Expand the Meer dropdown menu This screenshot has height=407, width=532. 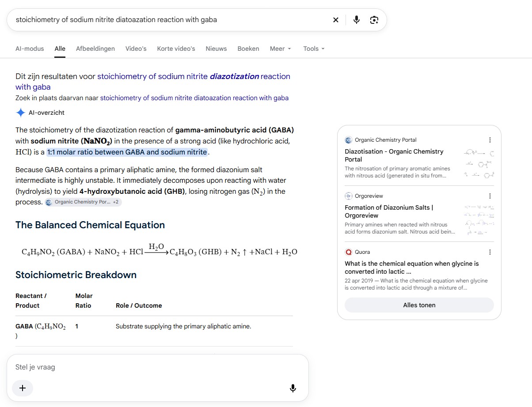coord(281,49)
